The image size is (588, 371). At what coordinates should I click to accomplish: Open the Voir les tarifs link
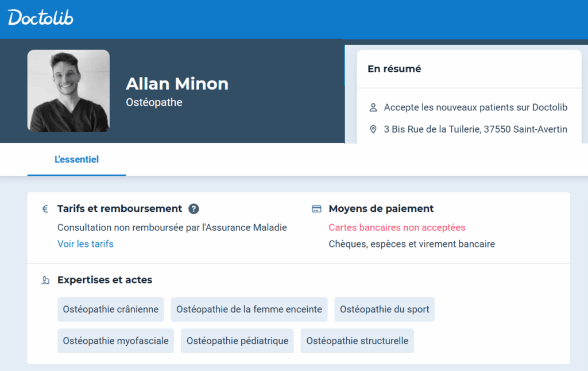pos(86,244)
